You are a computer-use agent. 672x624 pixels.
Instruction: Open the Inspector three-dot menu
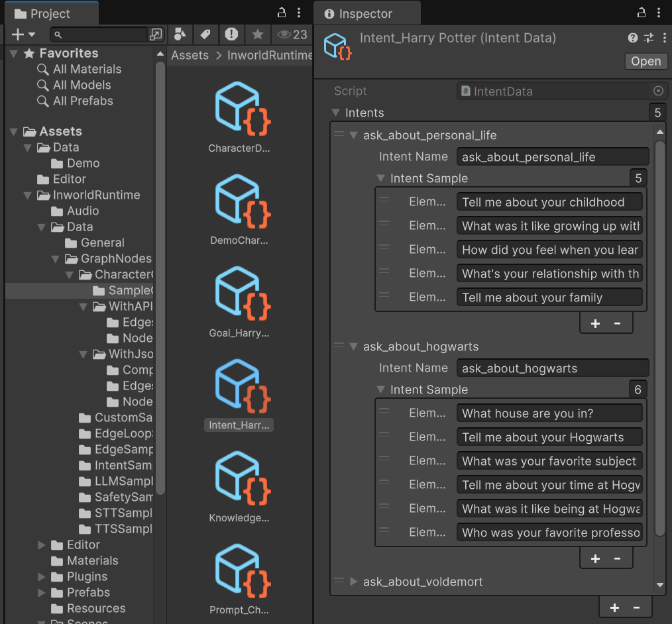coord(665,38)
